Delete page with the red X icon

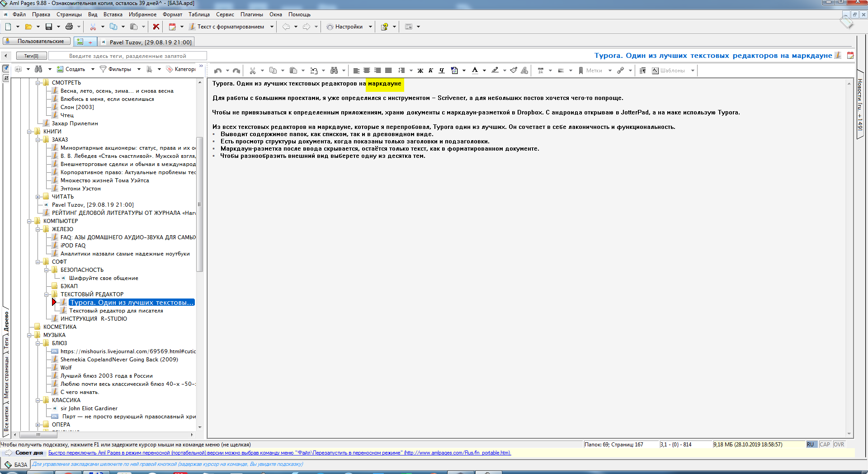pos(156,27)
